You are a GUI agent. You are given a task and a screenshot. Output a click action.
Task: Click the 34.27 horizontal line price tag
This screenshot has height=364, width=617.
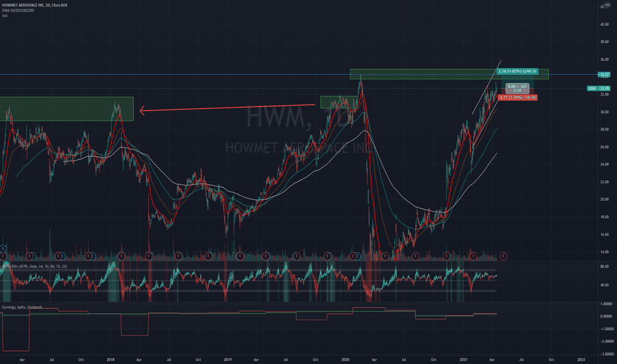pos(604,74)
